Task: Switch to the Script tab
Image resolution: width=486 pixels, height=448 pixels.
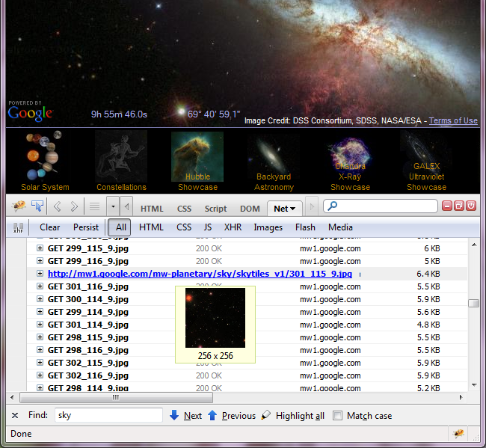Action: pyautogui.click(x=215, y=209)
